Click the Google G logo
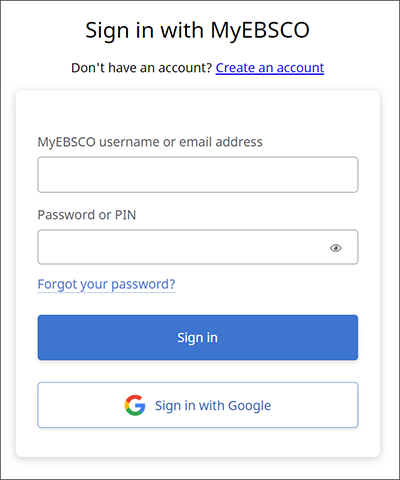This screenshot has width=400, height=480. pyautogui.click(x=135, y=405)
